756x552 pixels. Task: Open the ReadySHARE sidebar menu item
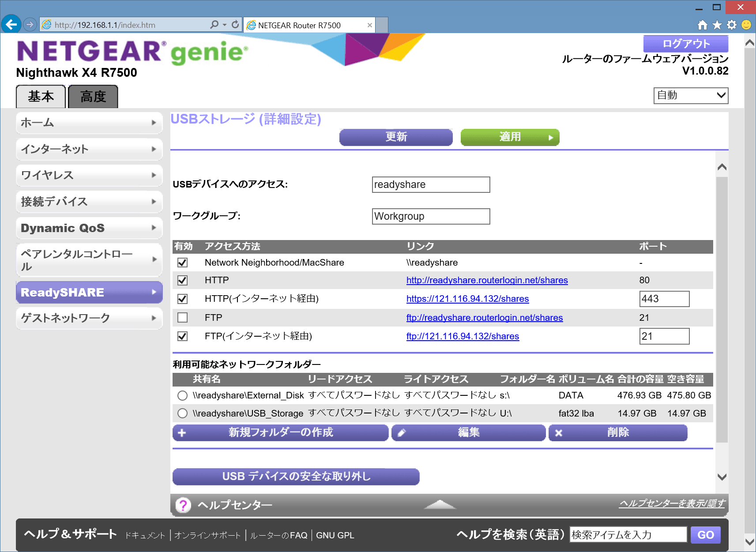point(89,293)
